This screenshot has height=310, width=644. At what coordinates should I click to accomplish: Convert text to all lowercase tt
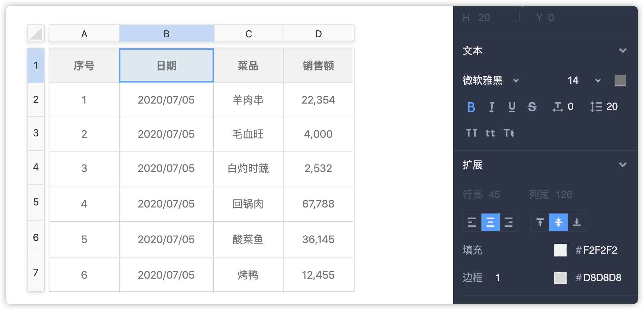(490, 133)
